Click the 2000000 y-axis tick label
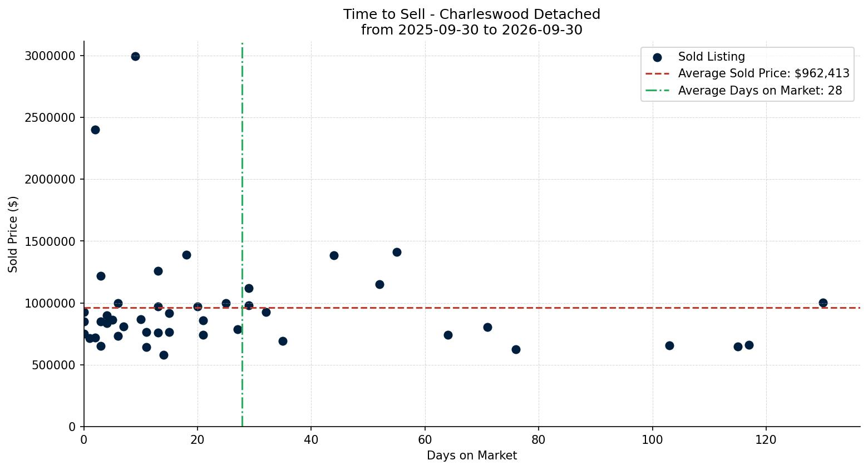Viewport: 868px width, 470px height. click(x=50, y=179)
